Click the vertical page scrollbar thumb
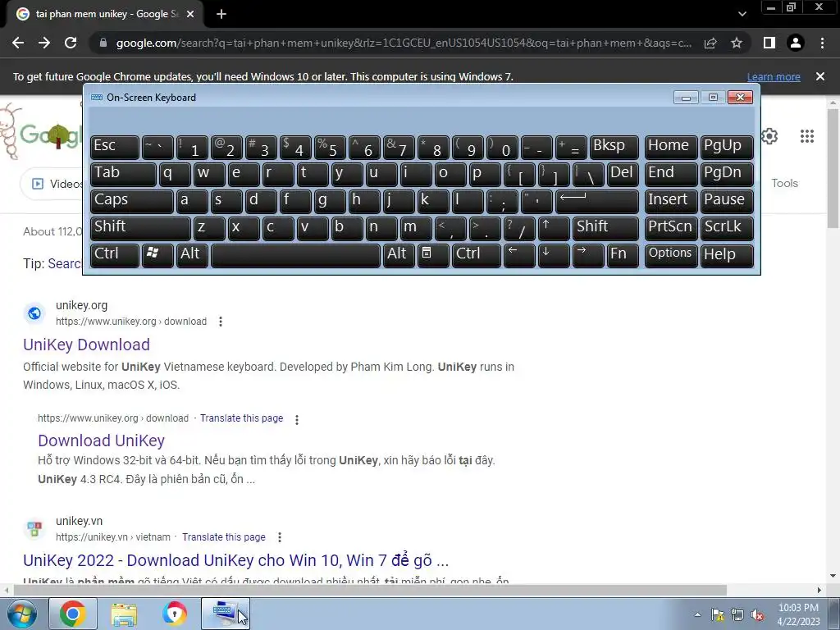 [833, 169]
